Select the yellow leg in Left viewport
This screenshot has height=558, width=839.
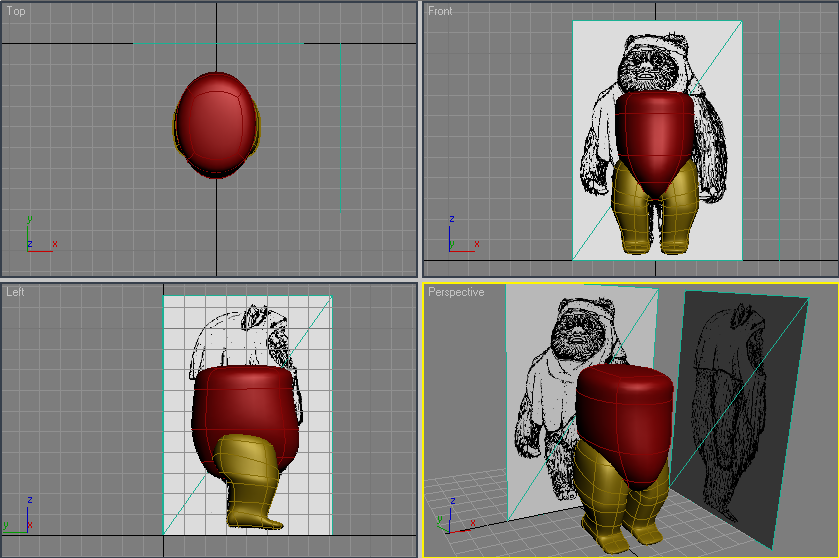point(249,481)
